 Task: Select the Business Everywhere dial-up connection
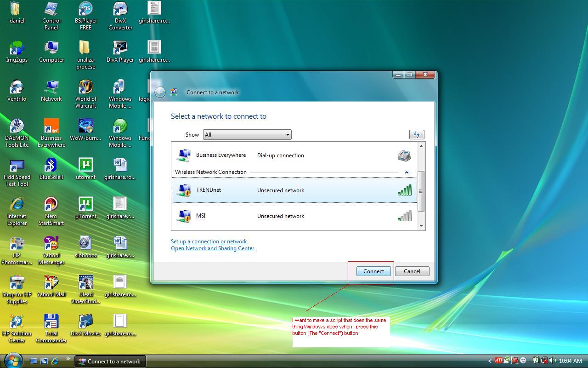click(294, 155)
